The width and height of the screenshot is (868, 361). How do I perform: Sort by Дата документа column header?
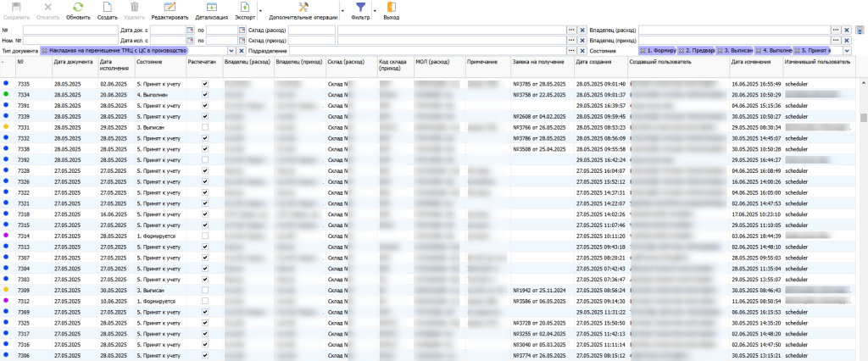pyautogui.click(x=73, y=62)
